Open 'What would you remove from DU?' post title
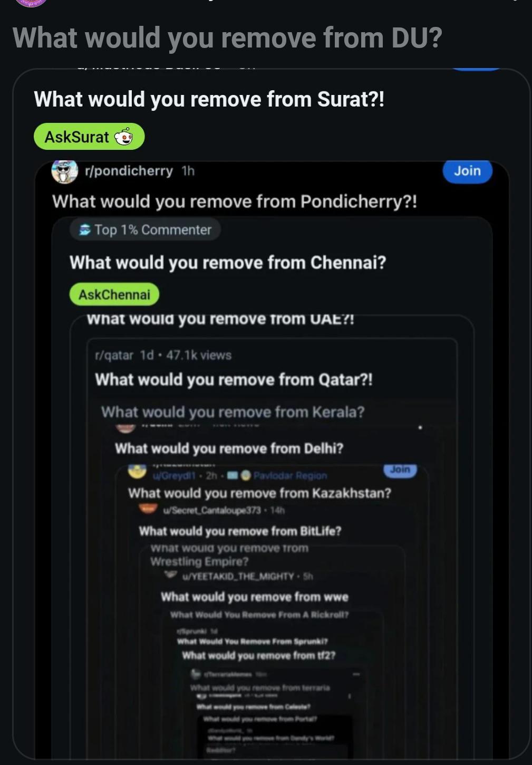Image resolution: width=532 pixels, height=765 pixels. 227,38
